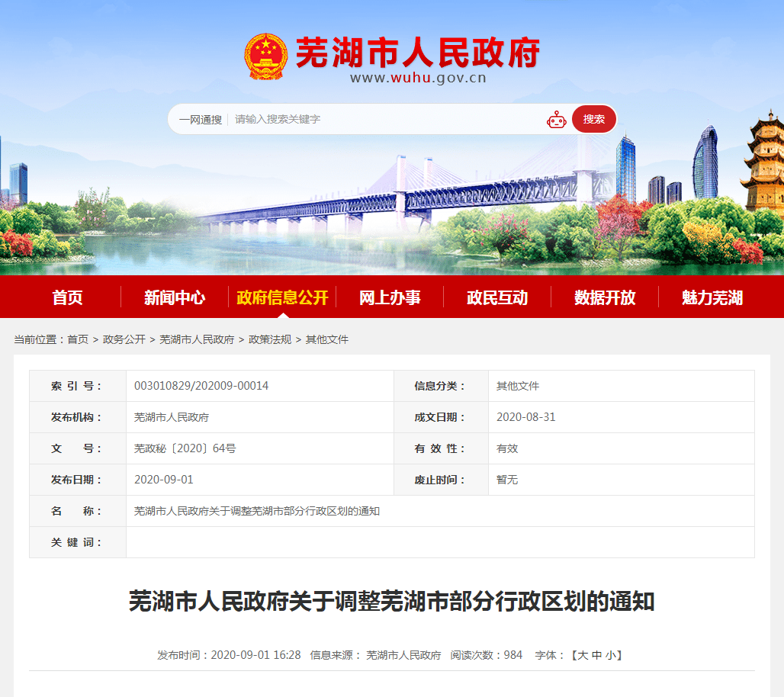Click the national emblem logo
Screen dimensions: 784x697
tap(265, 56)
